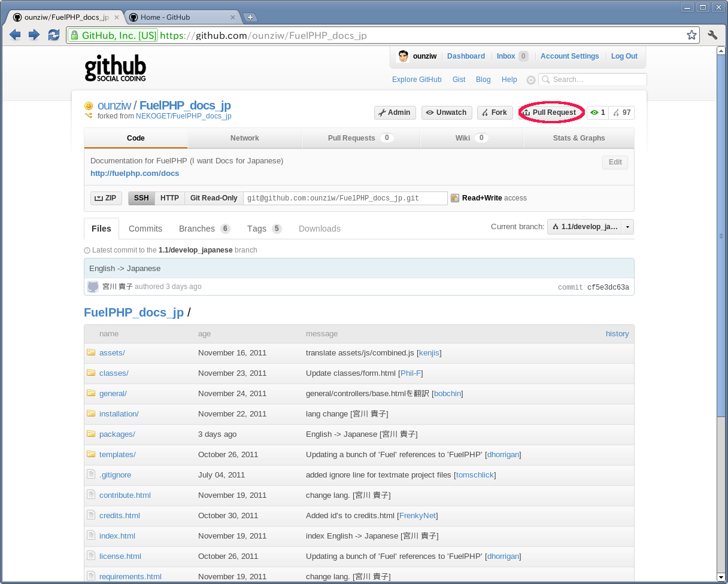Open the Tags subtab

264,229
